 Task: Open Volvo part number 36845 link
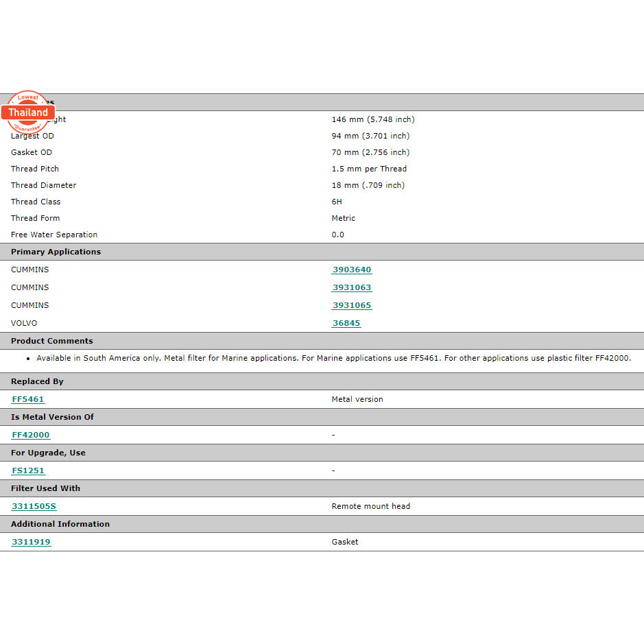pos(346,324)
